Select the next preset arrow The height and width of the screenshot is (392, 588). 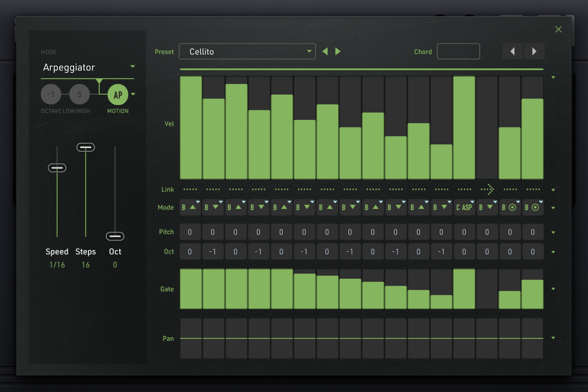pyautogui.click(x=338, y=52)
